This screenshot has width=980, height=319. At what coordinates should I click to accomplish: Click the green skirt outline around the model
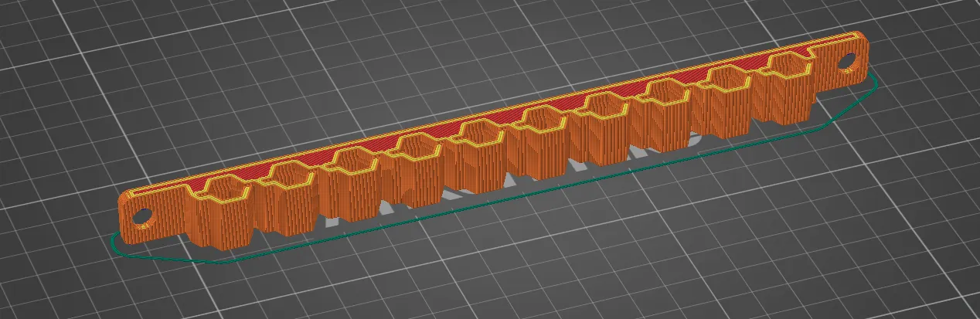pyautogui.click(x=495, y=203)
